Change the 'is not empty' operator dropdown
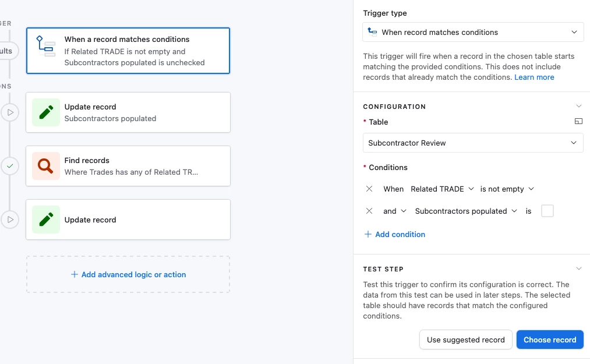This screenshot has height=364, width=590. (507, 189)
